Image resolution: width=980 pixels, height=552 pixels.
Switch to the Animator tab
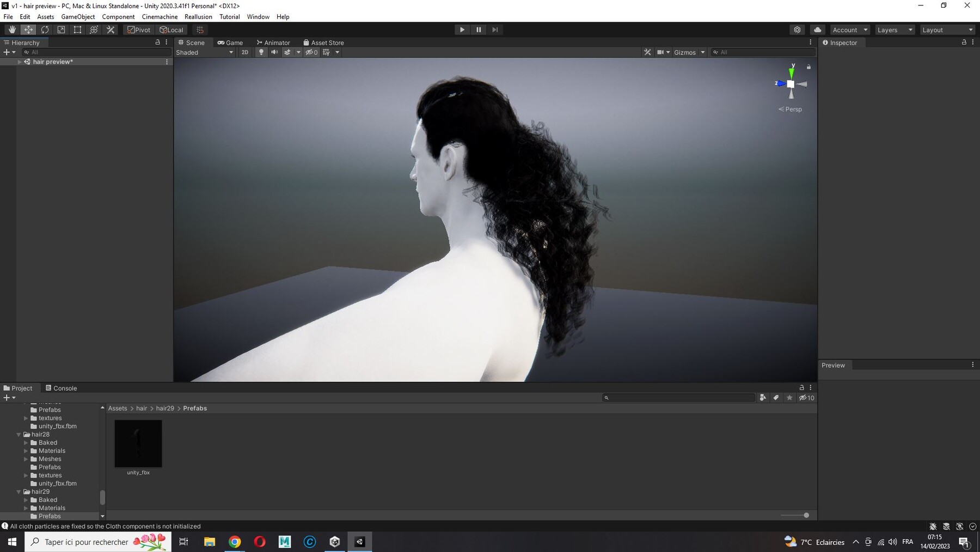click(x=273, y=43)
